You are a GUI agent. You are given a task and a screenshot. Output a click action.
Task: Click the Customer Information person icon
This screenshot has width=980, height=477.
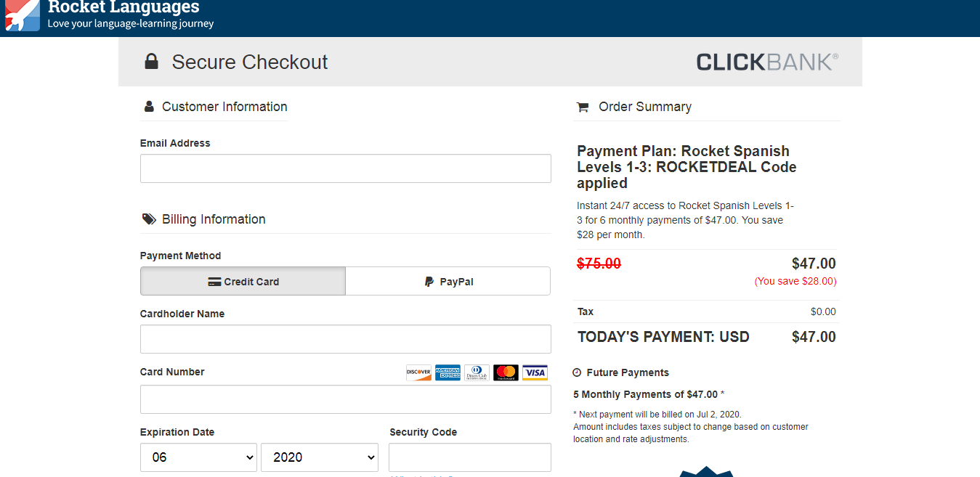pyautogui.click(x=149, y=107)
